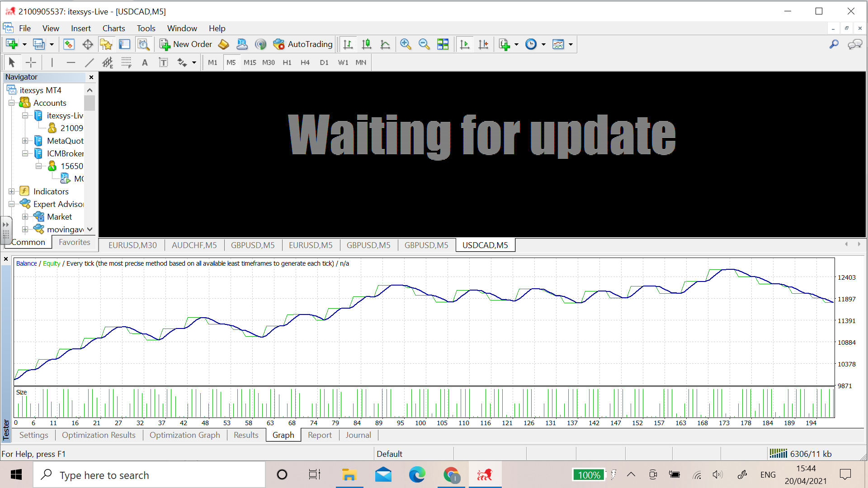Switch timeframe to M1
Image resolution: width=868 pixels, height=488 pixels.
pyautogui.click(x=212, y=62)
